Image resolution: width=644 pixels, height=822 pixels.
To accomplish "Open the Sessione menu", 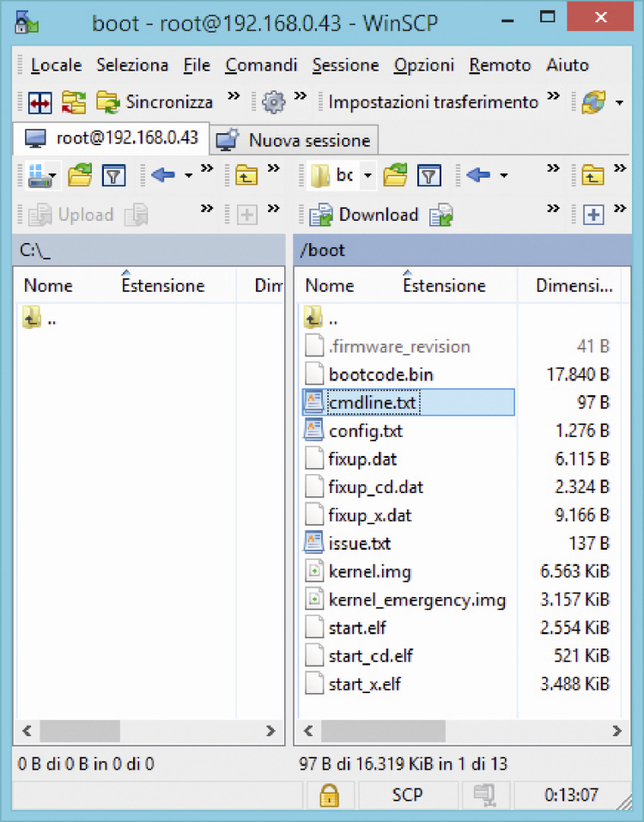I will tap(345, 65).
